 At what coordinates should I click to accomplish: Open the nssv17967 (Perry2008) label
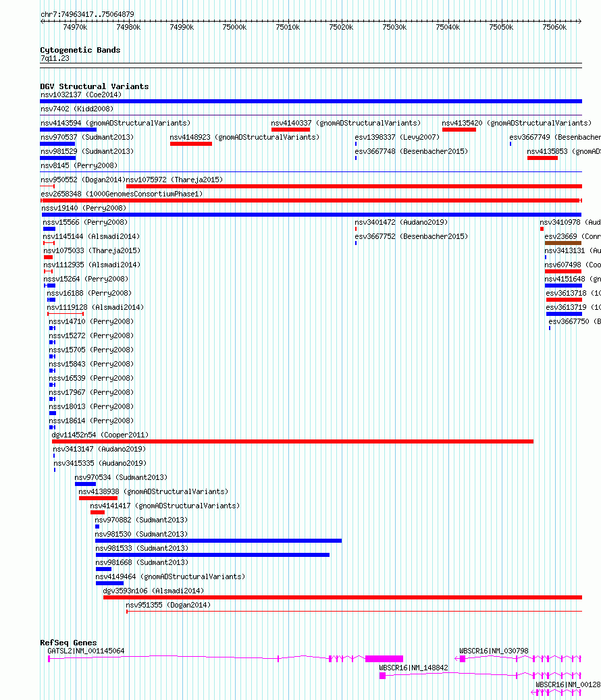point(91,392)
